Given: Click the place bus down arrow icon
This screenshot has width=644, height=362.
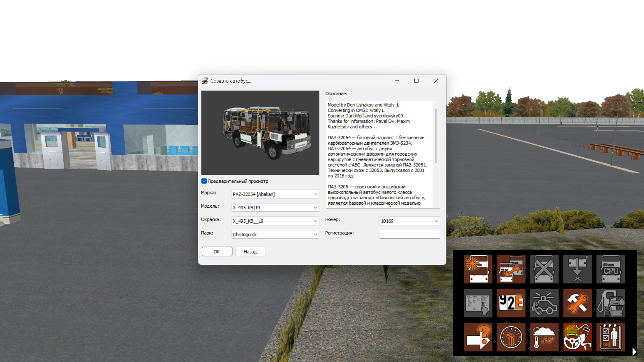Looking at the screenshot, I should tap(577, 269).
